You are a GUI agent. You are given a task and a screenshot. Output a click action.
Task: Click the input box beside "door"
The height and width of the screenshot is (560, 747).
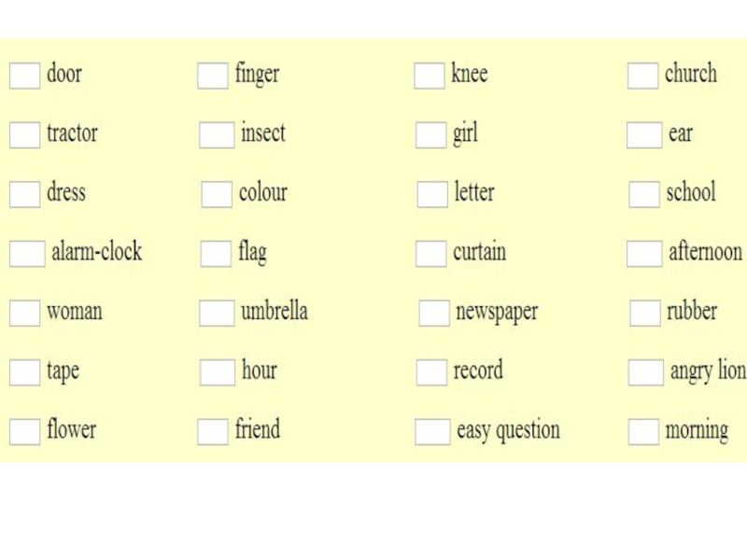[x=24, y=76]
